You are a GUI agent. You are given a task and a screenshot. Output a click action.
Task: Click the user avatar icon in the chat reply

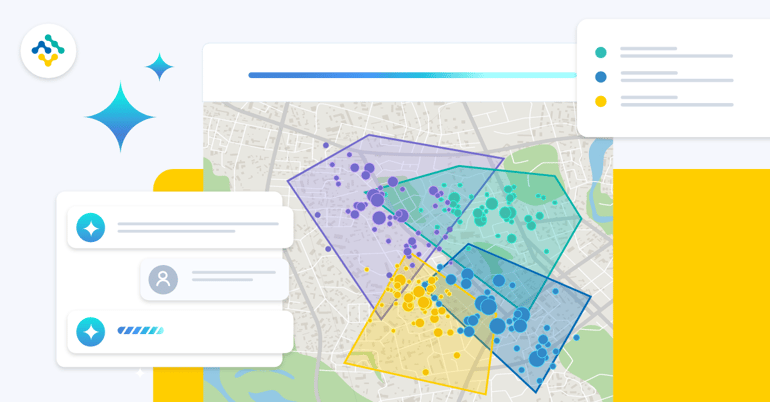[x=163, y=279]
